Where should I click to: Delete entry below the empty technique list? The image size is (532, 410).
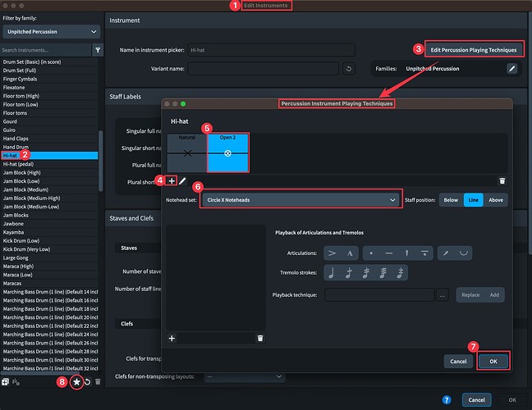[x=260, y=338]
